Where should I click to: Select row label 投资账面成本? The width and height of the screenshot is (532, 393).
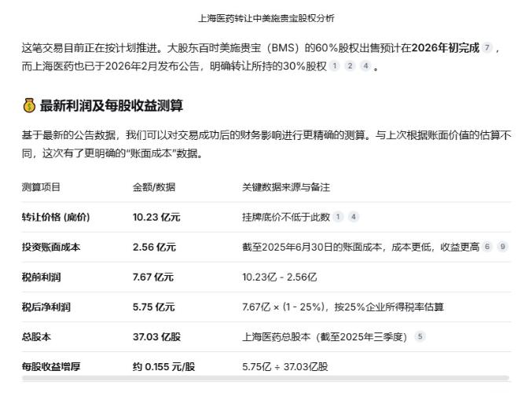51,247
